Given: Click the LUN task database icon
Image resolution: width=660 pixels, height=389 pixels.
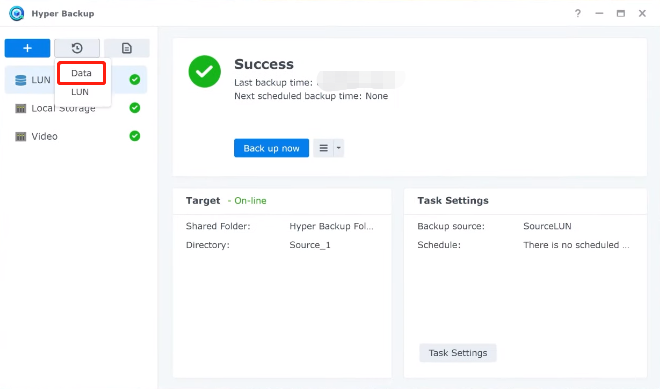Looking at the screenshot, I should (x=20, y=80).
